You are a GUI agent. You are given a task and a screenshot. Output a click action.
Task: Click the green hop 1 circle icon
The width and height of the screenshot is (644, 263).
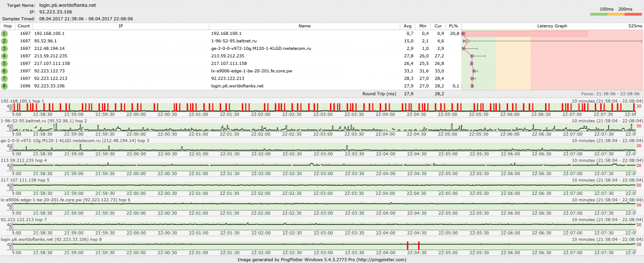point(4,33)
